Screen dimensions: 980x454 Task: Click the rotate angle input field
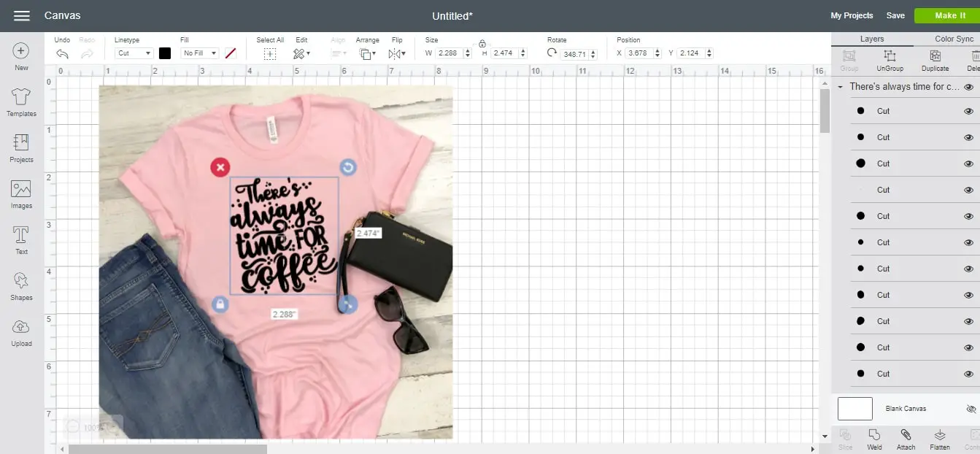coord(575,54)
